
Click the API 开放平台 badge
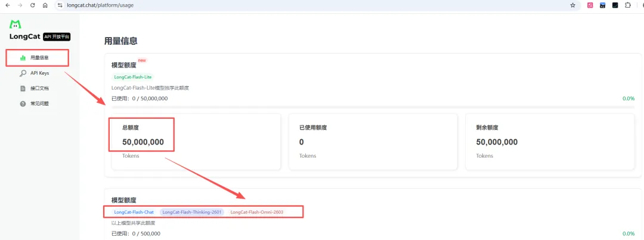pyautogui.click(x=57, y=36)
